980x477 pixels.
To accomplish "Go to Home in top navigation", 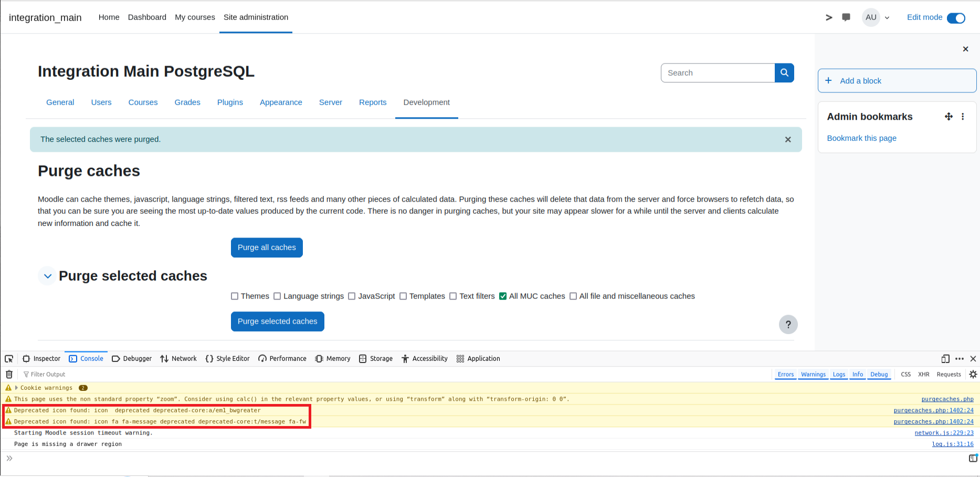I will (109, 17).
